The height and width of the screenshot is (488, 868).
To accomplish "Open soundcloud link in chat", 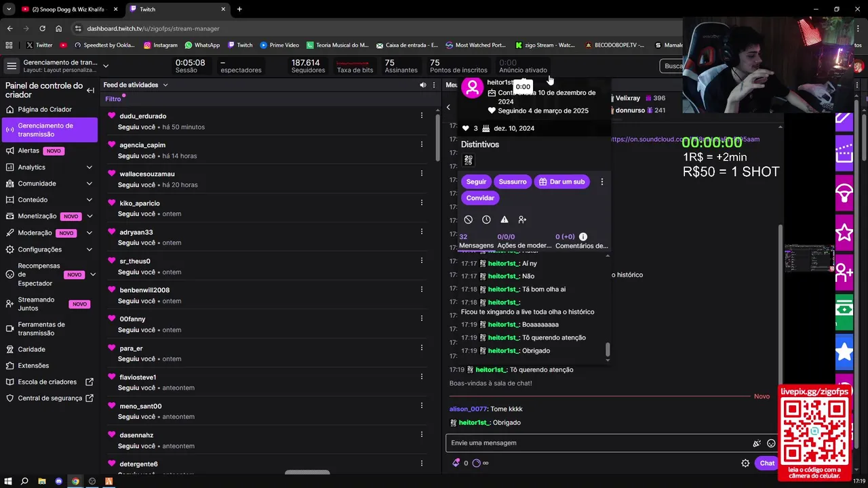I will (x=685, y=139).
